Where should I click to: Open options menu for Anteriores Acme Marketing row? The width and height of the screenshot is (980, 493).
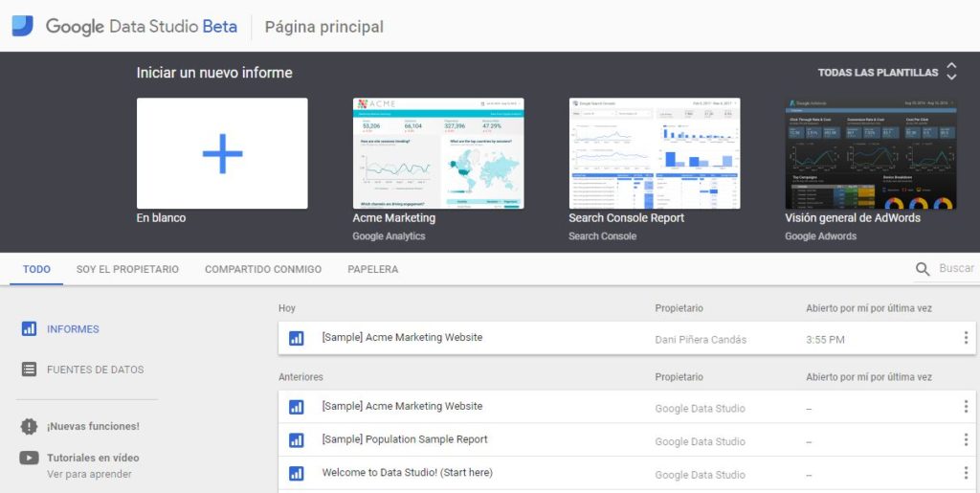point(966,407)
